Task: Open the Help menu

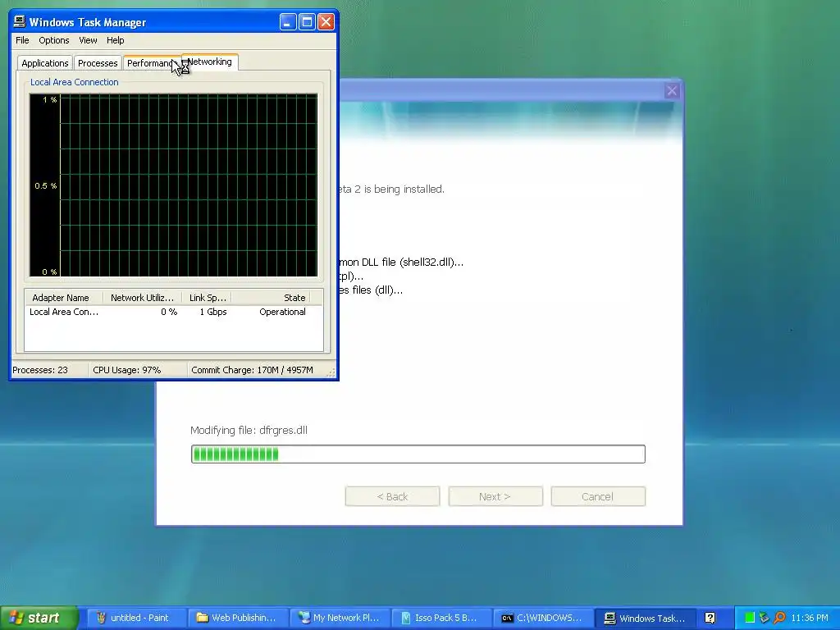Action: coord(115,40)
